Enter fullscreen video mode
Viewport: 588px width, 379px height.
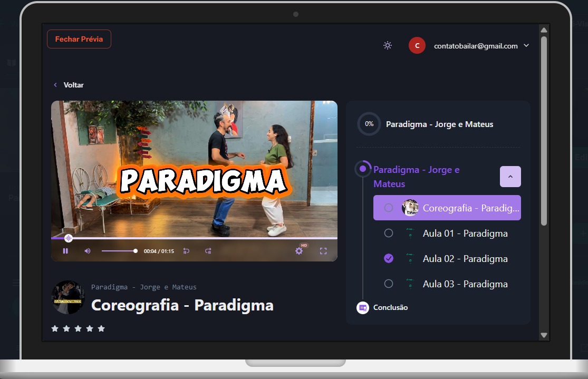(323, 251)
